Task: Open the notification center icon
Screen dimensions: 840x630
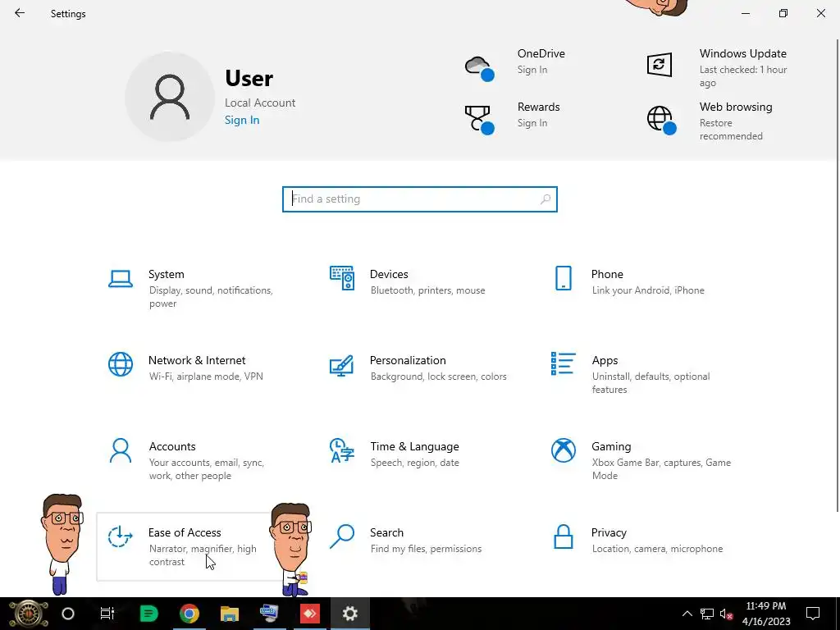Action: pyautogui.click(x=813, y=614)
